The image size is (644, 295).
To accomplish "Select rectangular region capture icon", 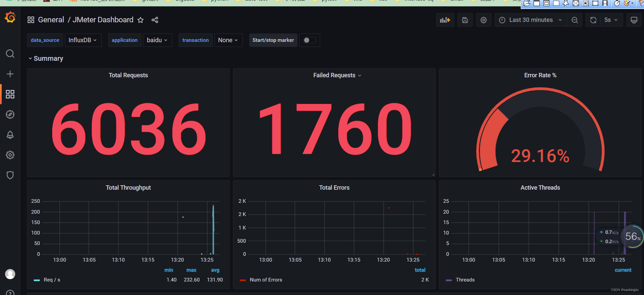I will pyautogui.click(x=556, y=3).
